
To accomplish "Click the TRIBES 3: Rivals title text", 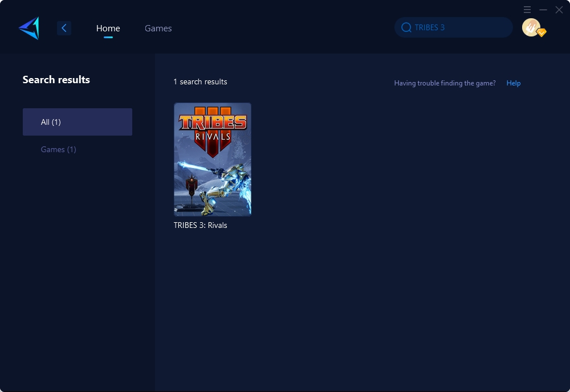I will pyautogui.click(x=200, y=225).
